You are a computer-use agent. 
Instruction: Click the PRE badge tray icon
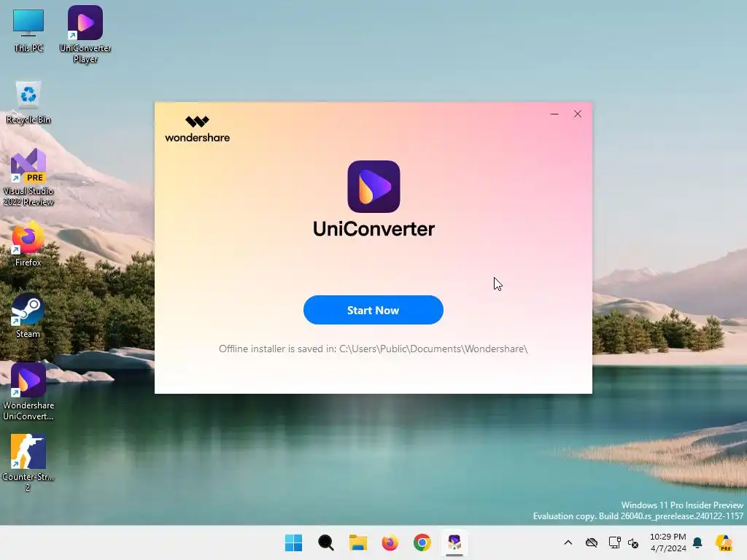724,542
